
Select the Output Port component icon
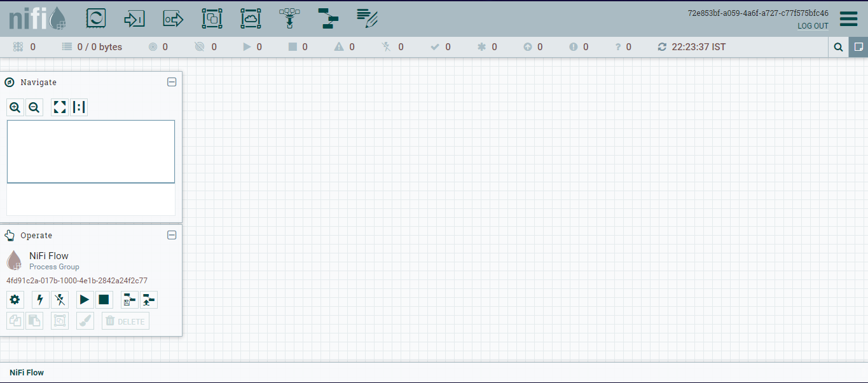click(173, 18)
